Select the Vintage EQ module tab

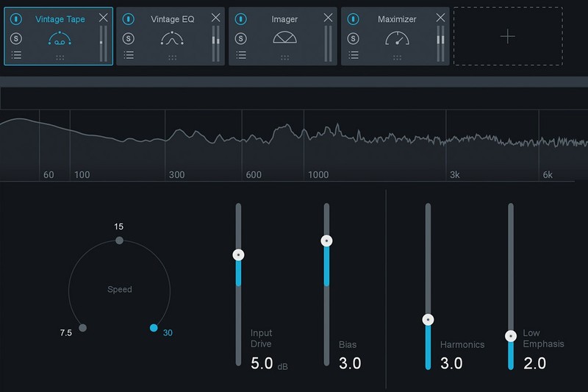pyautogui.click(x=172, y=19)
